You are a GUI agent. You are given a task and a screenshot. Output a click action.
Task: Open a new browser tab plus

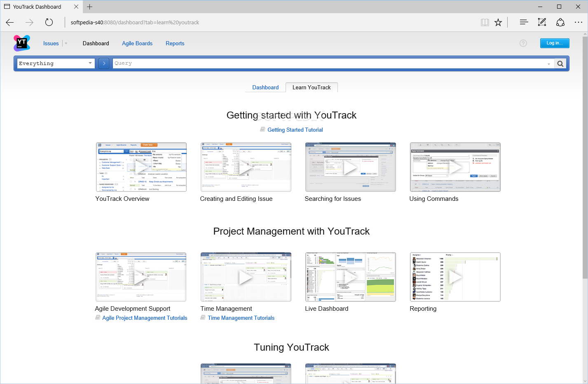pos(89,7)
